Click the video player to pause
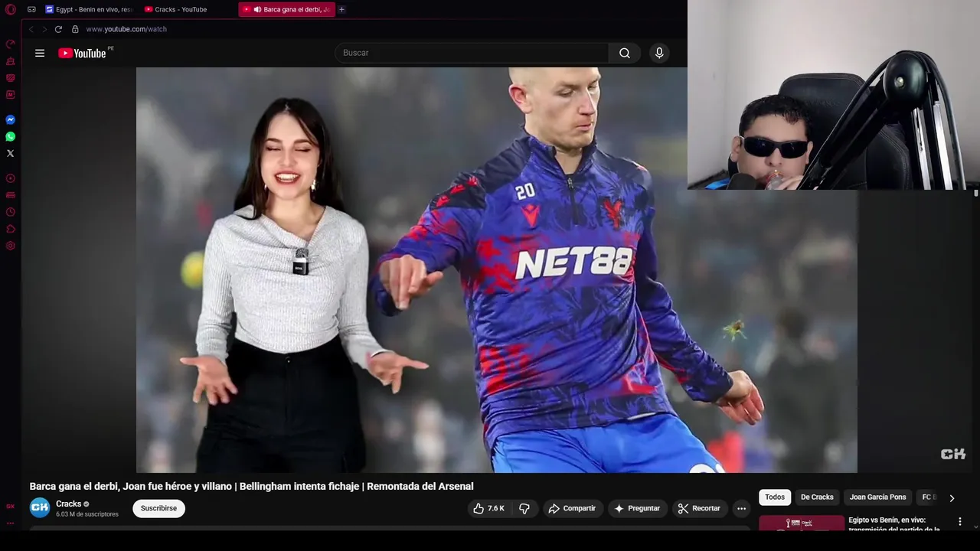 pyautogui.click(x=496, y=269)
